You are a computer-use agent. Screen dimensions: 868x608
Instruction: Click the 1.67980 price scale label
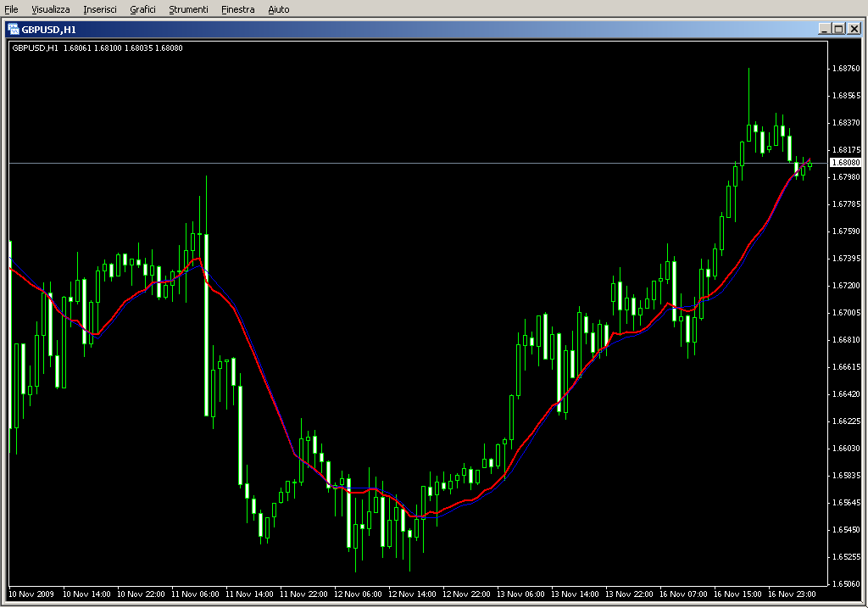point(847,177)
